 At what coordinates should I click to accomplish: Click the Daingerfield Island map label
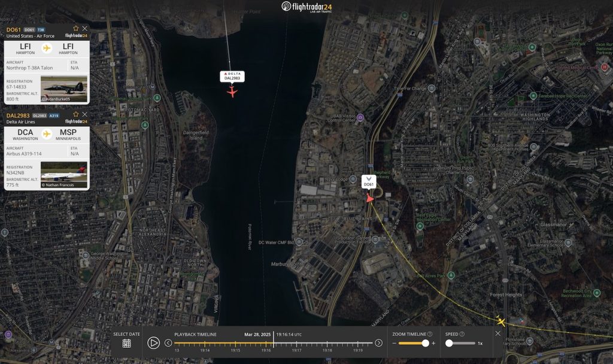click(x=196, y=135)
